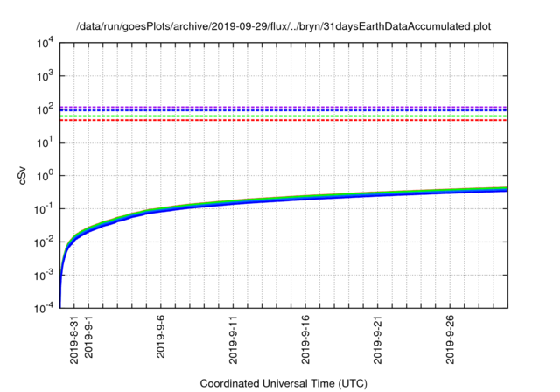Click the 2019-9-11 date label
This screenshot has height=392, width=560.
pos(233,339)
